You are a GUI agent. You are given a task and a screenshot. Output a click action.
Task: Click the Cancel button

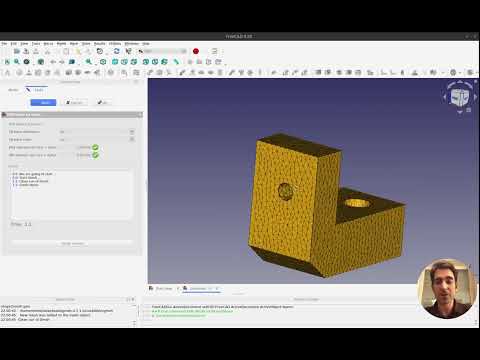74,102
